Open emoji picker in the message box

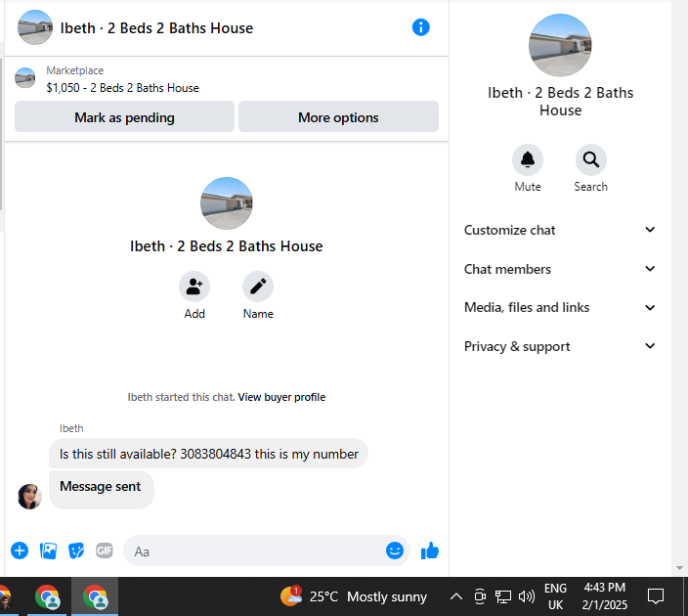pyautogui.click(x=395, y=550)
